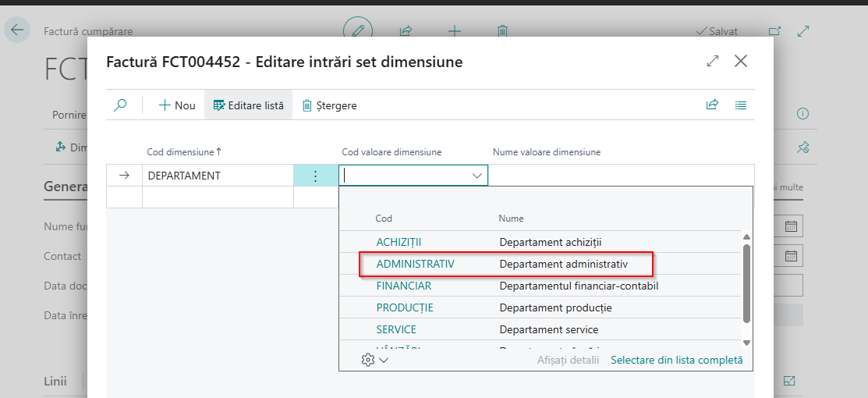The image size is (868, 398).
Task: Choose FINANCIAR from the dropdown list
Action: 403,286
